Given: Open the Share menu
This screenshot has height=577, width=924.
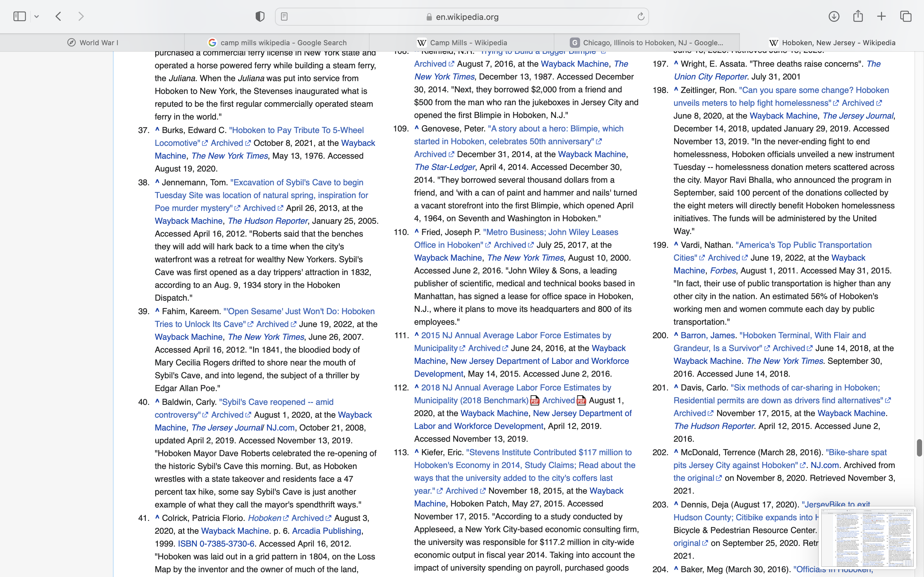Looking at the screenshot, I should 858,16.
